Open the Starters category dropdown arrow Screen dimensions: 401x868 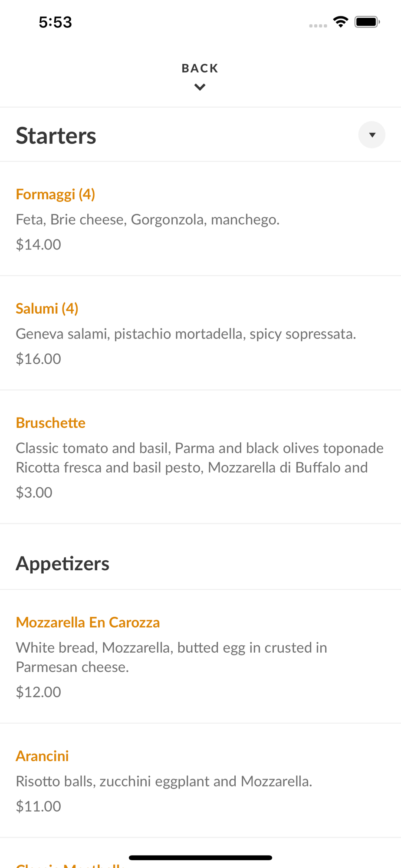pos(371,135)
